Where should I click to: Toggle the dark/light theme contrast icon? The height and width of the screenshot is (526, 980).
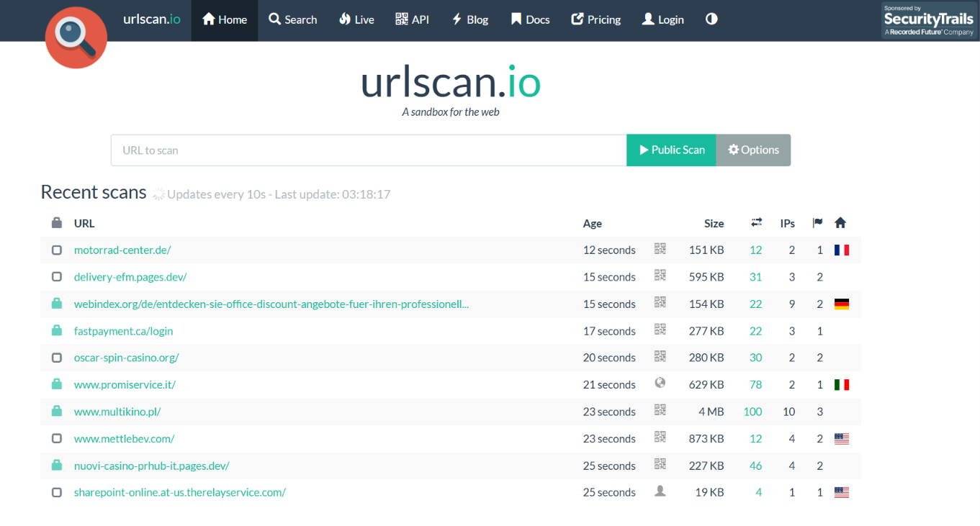point(711,19)
